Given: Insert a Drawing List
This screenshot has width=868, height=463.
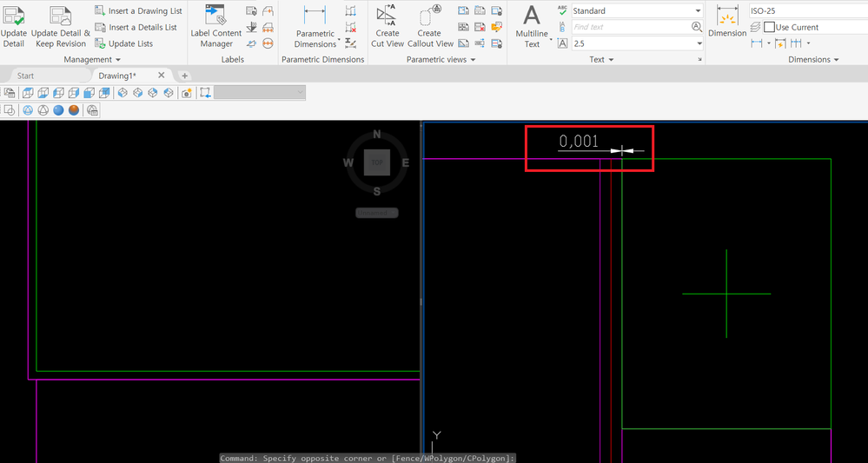Looking at the screenshot, I should point(138,11).
